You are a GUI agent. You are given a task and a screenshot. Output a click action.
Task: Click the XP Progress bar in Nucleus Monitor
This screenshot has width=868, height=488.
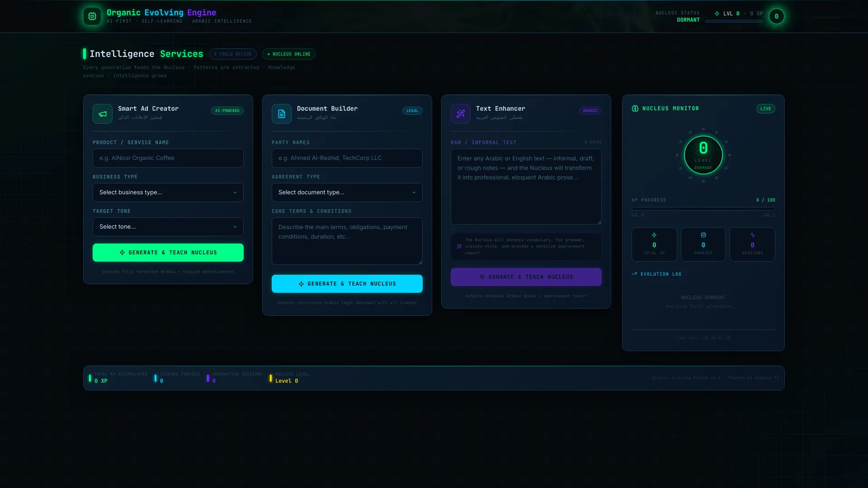[703, 209]
